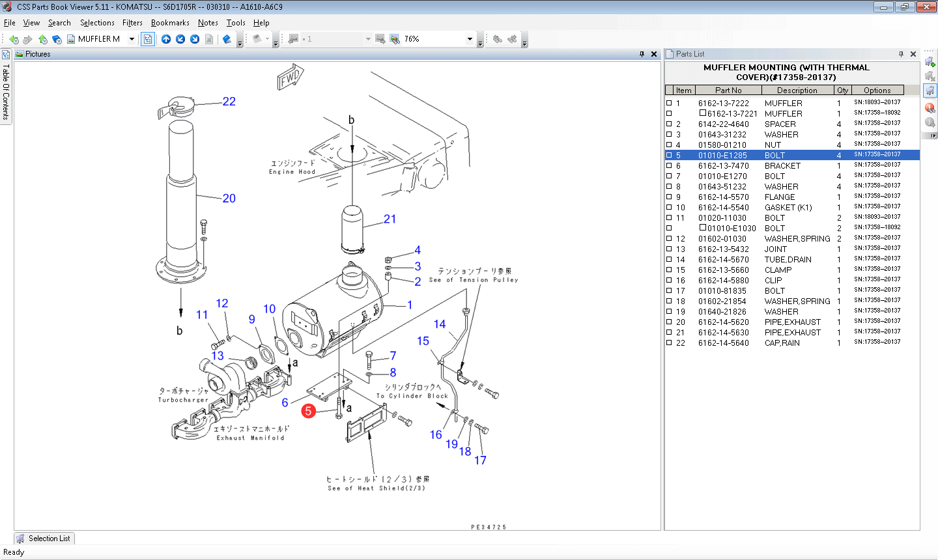Open the Tools menu
Viewport: 938px width, 560px height.
(236, 22)
